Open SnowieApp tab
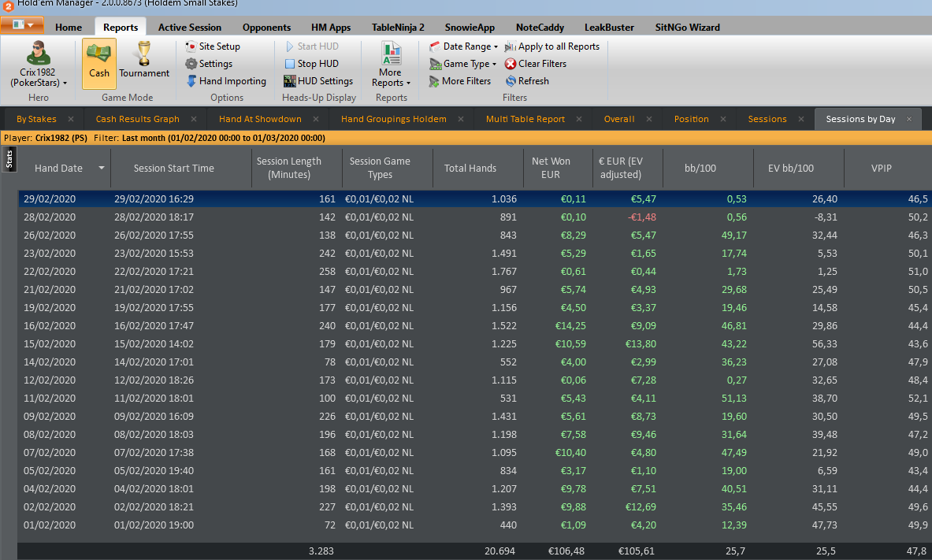 (470, 28)
